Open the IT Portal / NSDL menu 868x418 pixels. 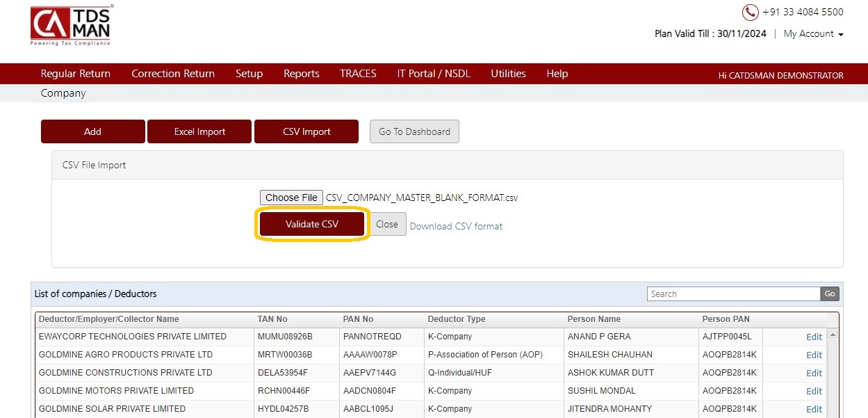pos(434,74)
